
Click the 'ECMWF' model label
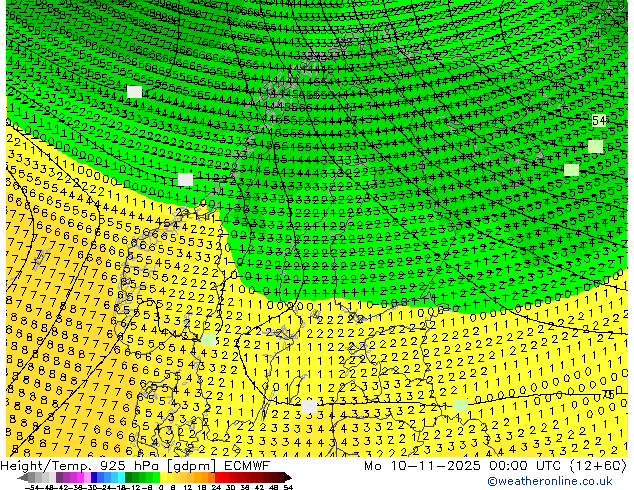coord(247,466)
